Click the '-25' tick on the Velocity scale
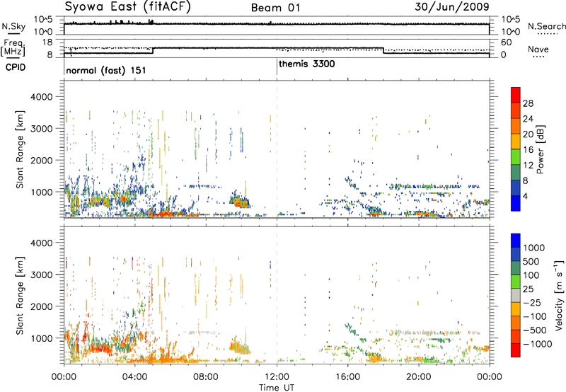The height and width of the screenshot is (392, 566). [x=532, y=302]
